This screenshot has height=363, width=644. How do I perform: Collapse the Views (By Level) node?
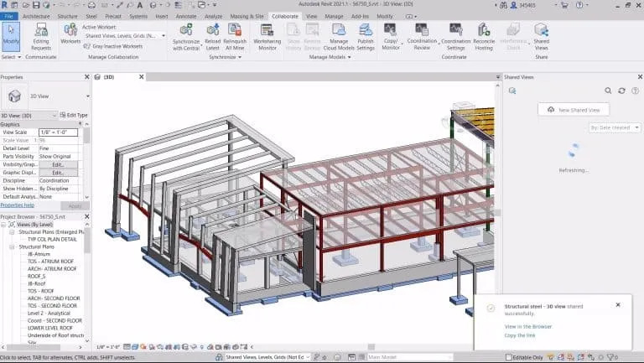pyautogui.click(x=3, y=225)
